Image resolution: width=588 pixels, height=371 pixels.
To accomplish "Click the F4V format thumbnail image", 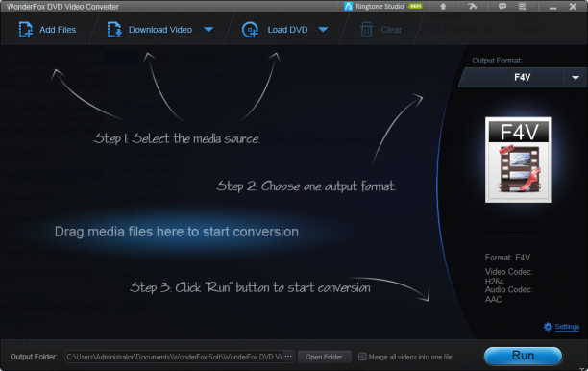I will (x=518, y=160).
